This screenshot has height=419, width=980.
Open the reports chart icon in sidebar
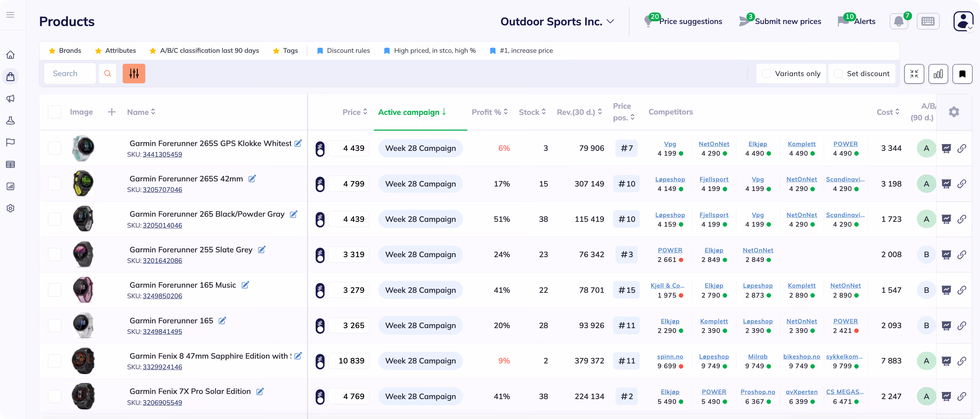(10, 187)
